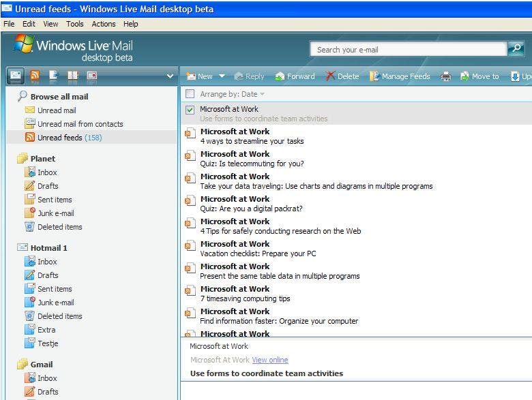Print using the printer icon

[446, 76]
